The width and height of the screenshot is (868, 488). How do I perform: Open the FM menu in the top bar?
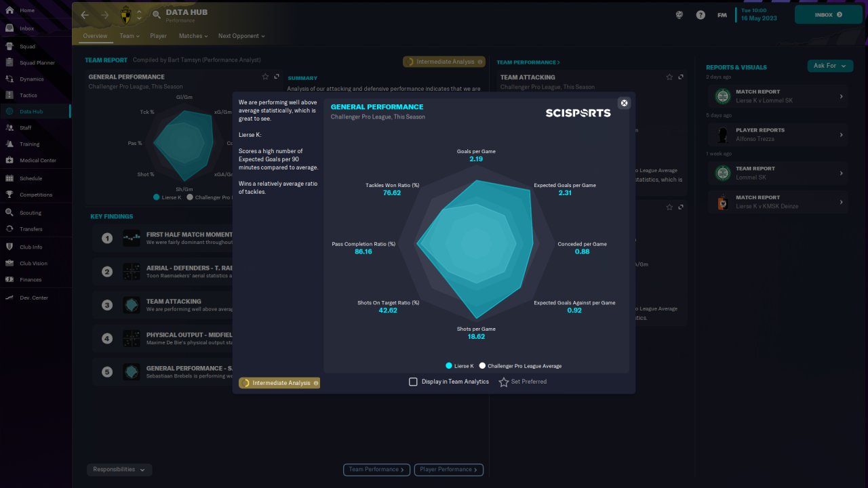(x=722, y=15)
